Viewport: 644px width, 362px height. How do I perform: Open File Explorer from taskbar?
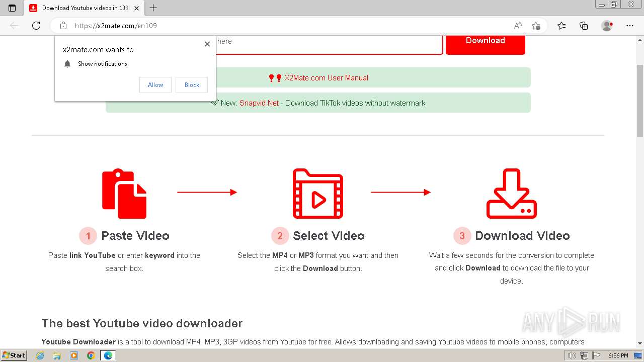57,355
